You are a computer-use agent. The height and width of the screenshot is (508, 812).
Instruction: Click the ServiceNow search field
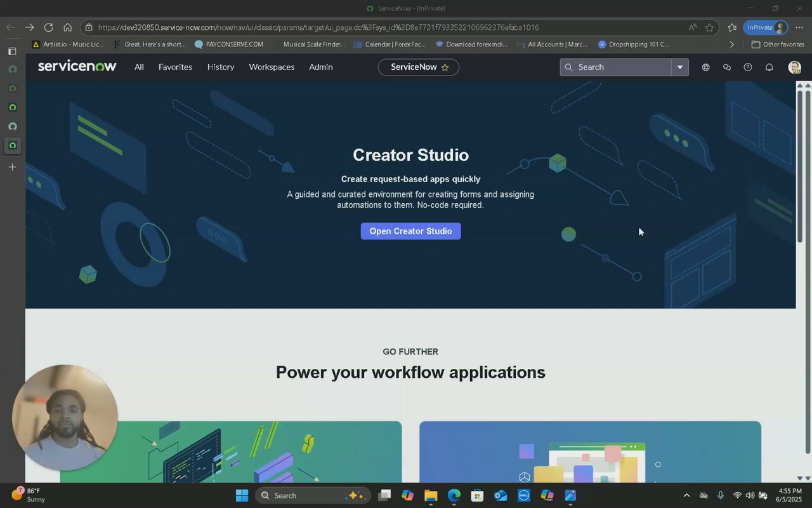[x=616, y=67]
